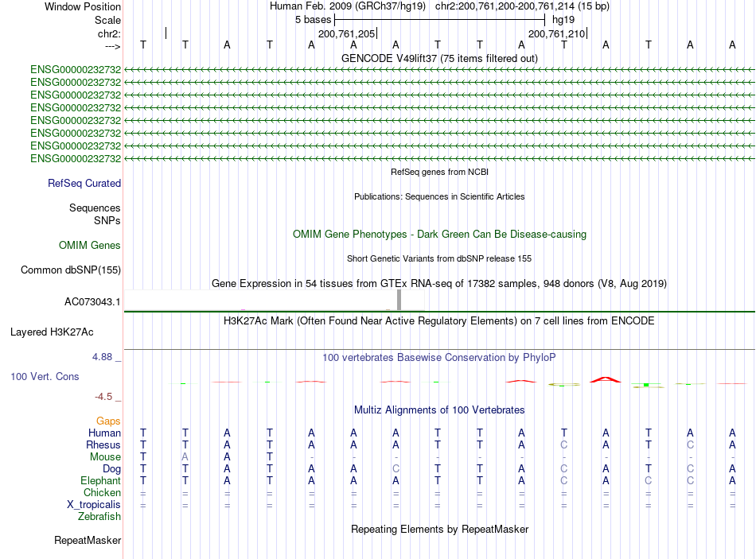Click the 'AC073043.1' gene label
This screenshot has height=559, width=756.
(x=92, y=302)
